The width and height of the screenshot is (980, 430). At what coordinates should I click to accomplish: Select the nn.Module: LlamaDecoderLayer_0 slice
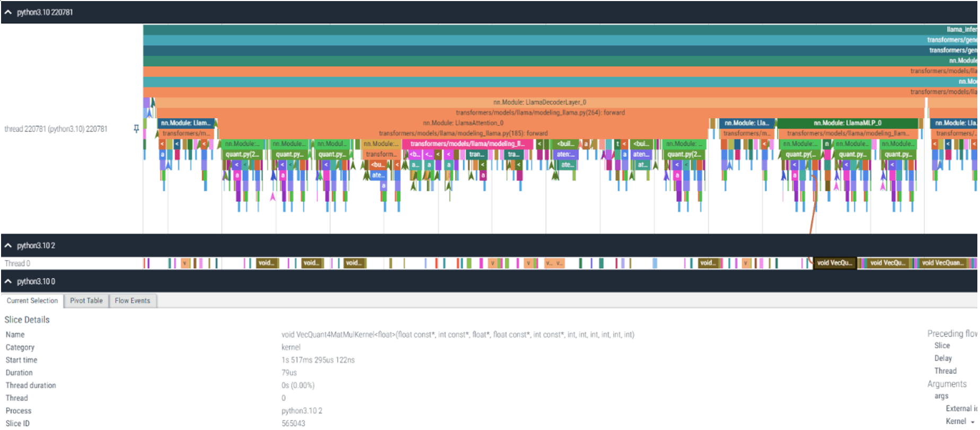point(539,102)
